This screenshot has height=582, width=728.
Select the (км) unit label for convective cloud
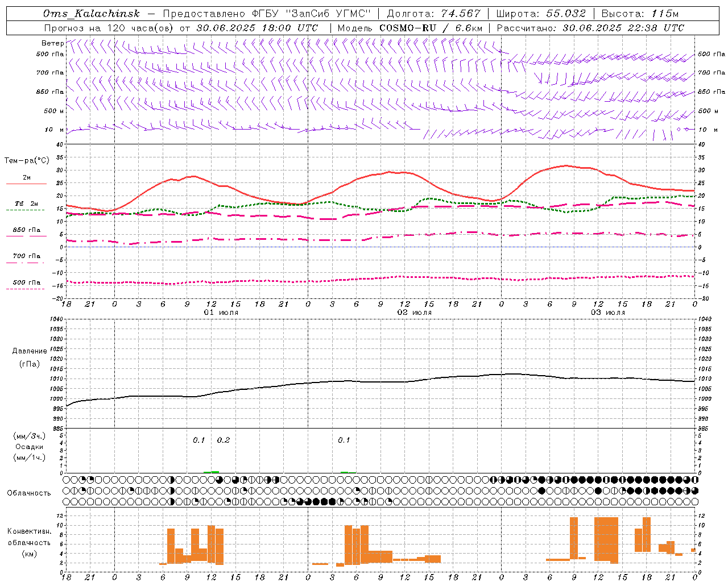coord(30,554)
